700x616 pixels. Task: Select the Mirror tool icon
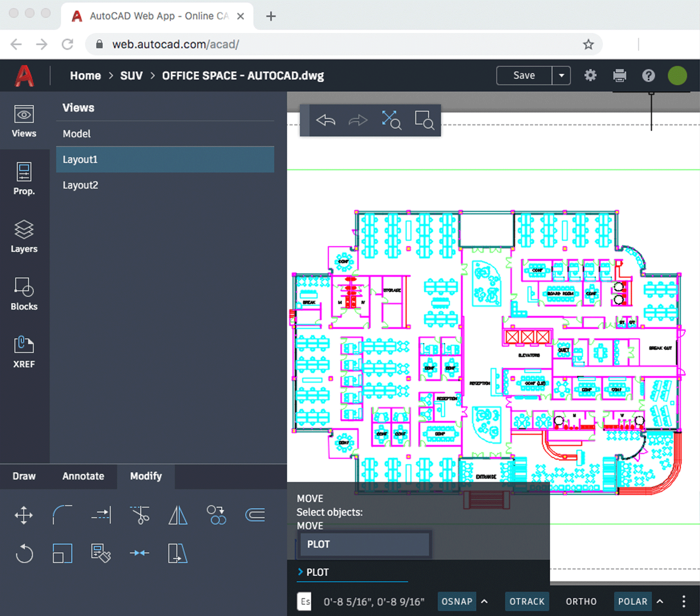178,515
